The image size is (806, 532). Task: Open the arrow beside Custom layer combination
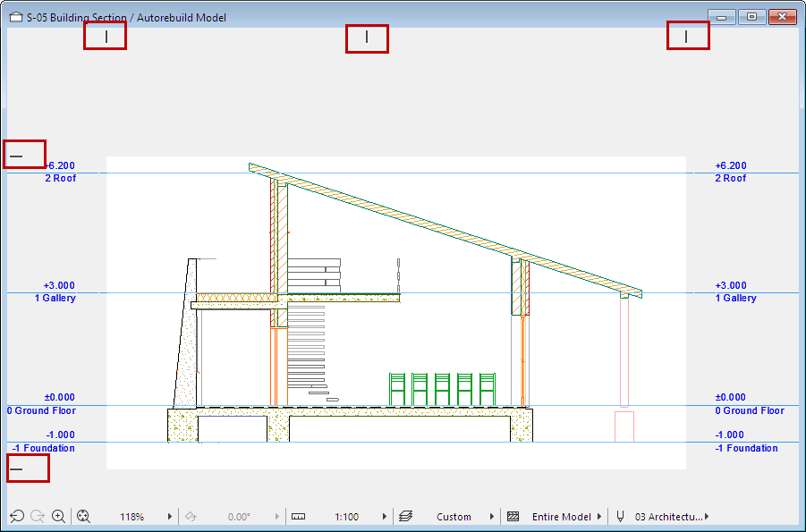click(x=491, y=517)
